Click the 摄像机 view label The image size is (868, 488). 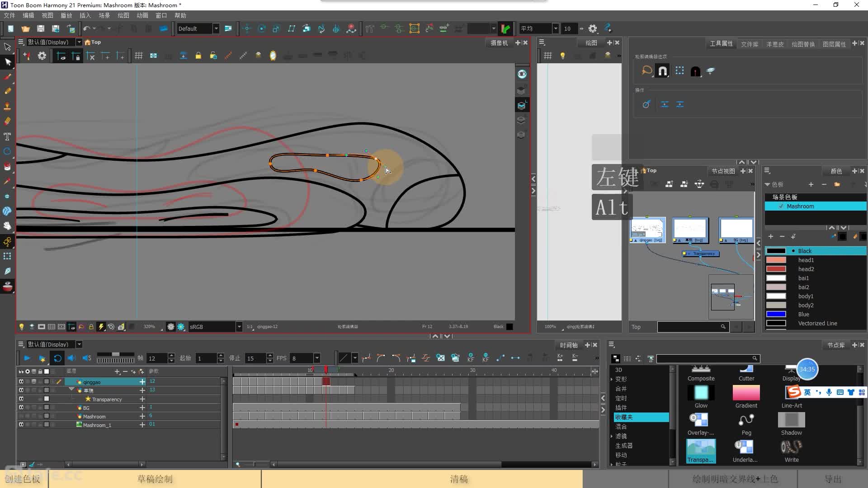click(499, 42)
